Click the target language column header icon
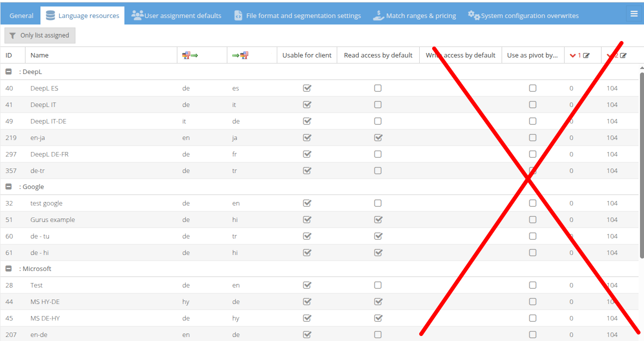 tap(240, 55)
